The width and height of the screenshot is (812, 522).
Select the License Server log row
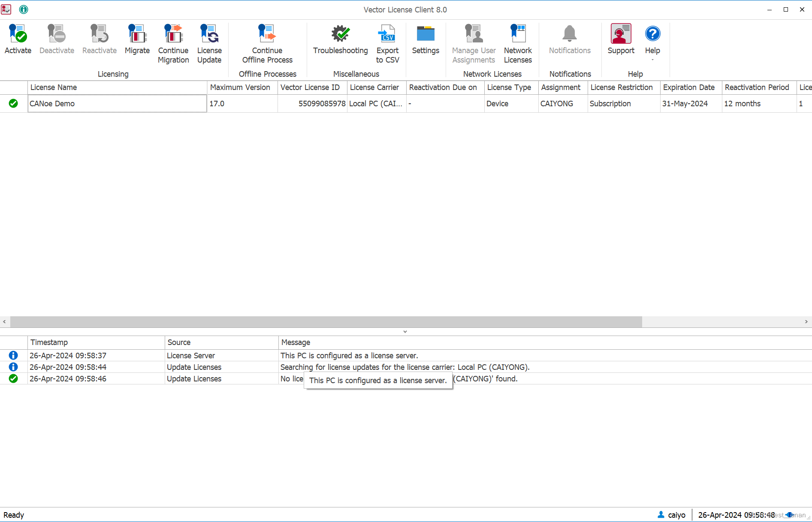(x=406, y=355)
